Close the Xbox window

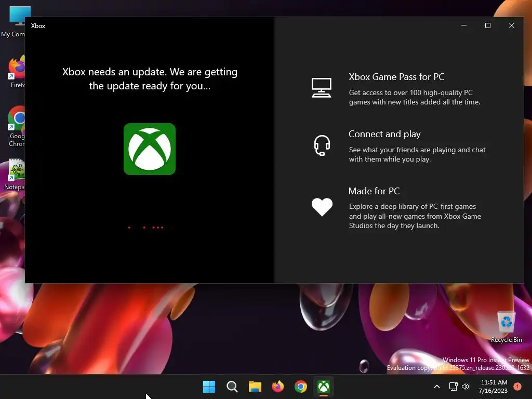(512, 25)
